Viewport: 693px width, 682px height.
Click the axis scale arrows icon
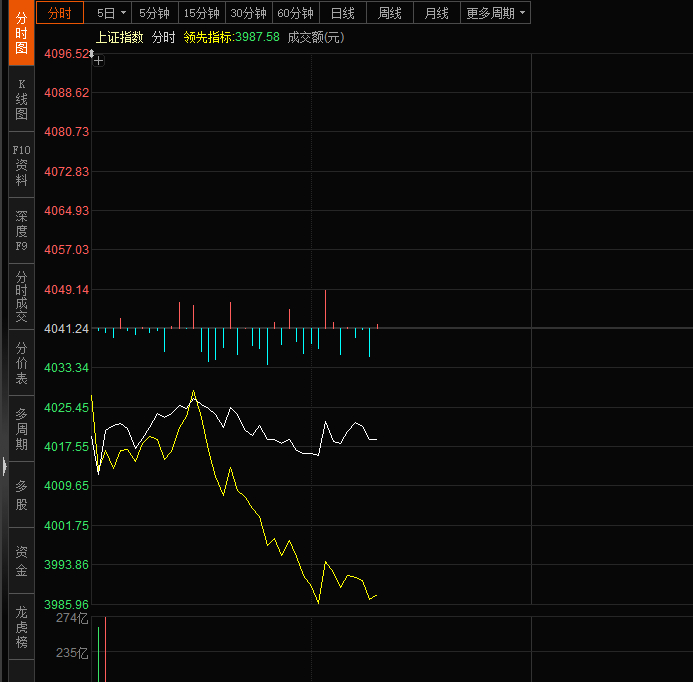(x=91, y=53)
